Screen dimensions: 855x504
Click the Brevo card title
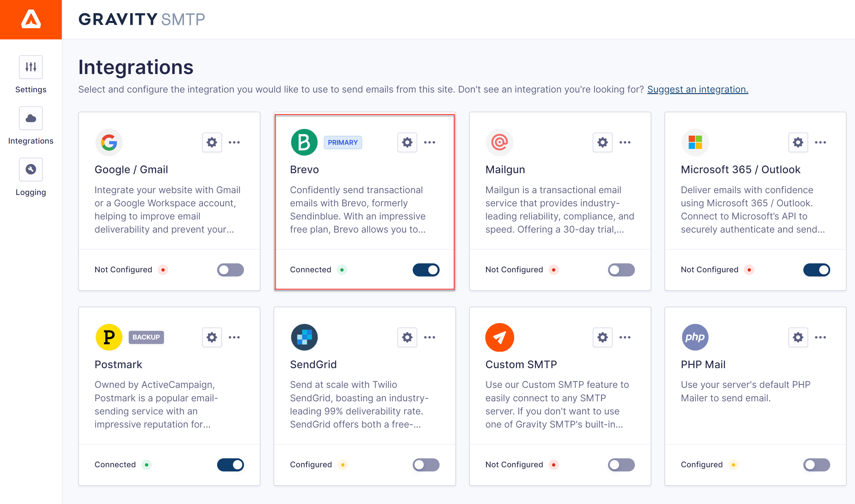coord(304,170)
